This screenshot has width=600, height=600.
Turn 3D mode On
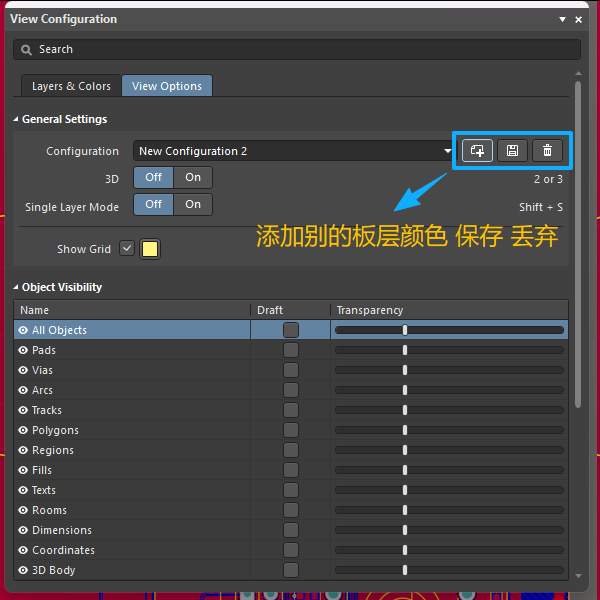(x=193, y=178)
